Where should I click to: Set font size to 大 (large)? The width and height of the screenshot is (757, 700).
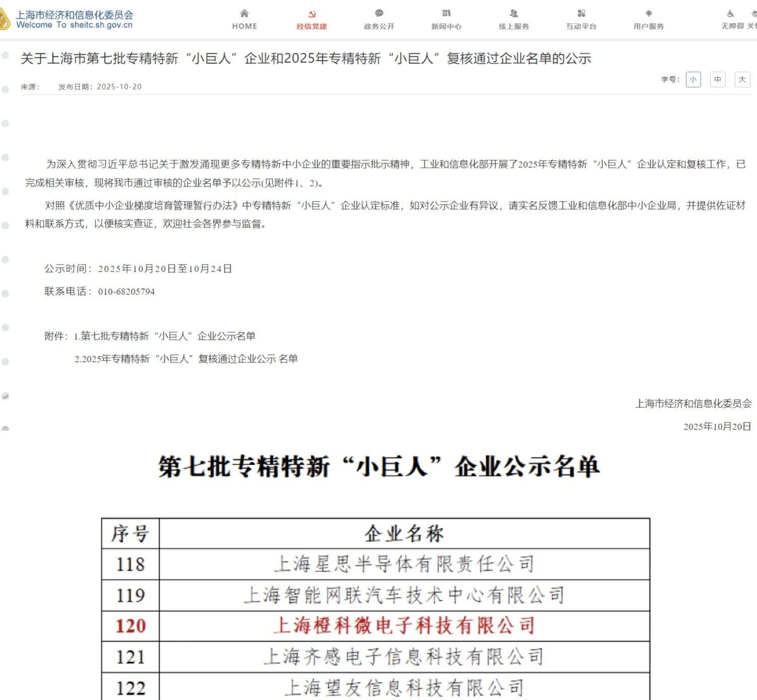pyautogui.click(x=742, y=80)
